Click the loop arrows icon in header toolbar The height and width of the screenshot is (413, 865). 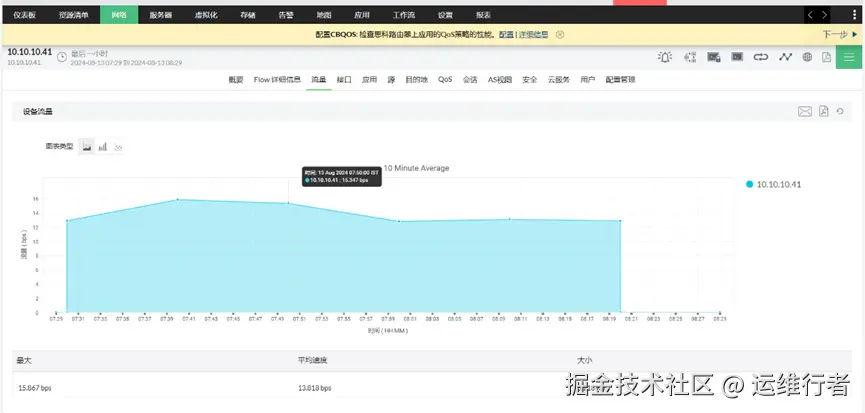coord(761,57)
